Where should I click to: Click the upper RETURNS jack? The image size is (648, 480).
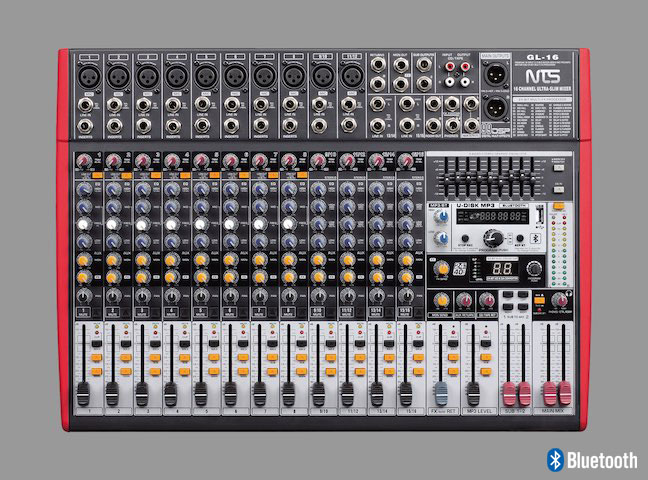pyautogui.click(x=378, y=65)
